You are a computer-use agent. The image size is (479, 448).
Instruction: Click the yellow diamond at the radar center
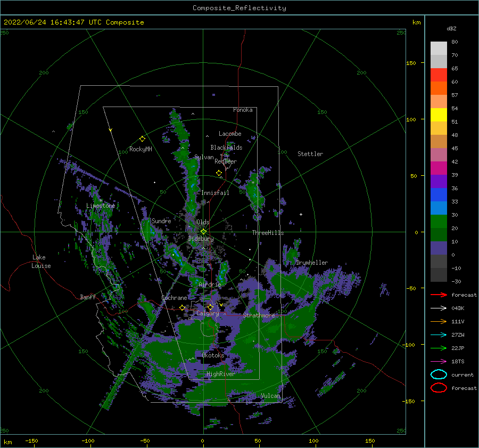(203, 232)
